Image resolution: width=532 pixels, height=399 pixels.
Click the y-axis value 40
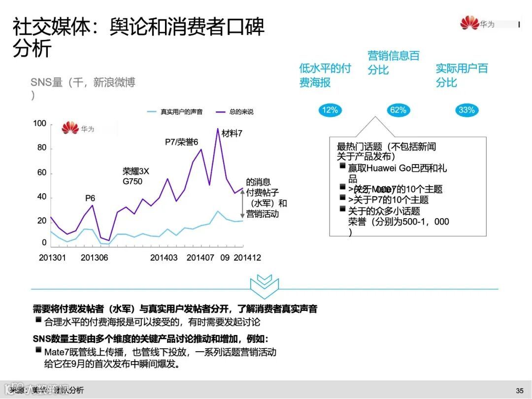(42, 197)
